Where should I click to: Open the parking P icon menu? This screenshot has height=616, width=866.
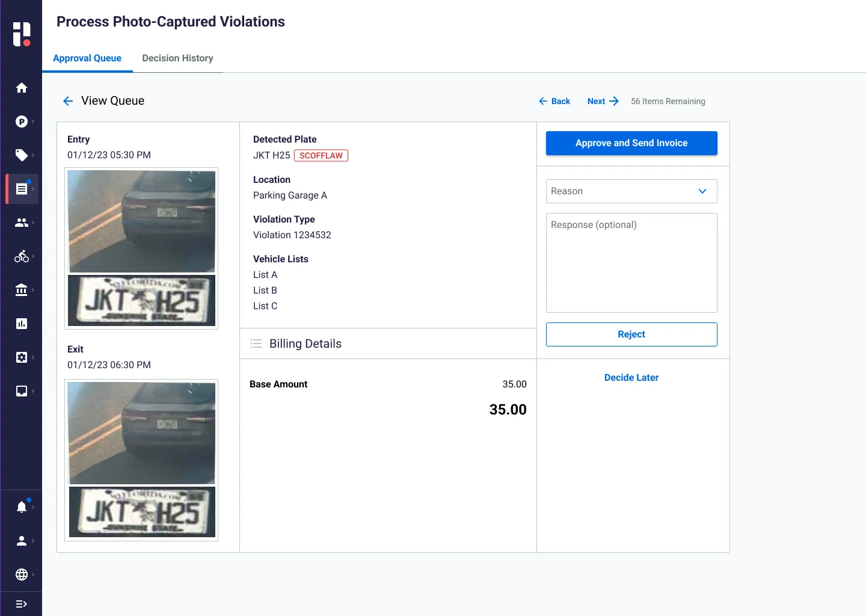(x=22, y=122)
